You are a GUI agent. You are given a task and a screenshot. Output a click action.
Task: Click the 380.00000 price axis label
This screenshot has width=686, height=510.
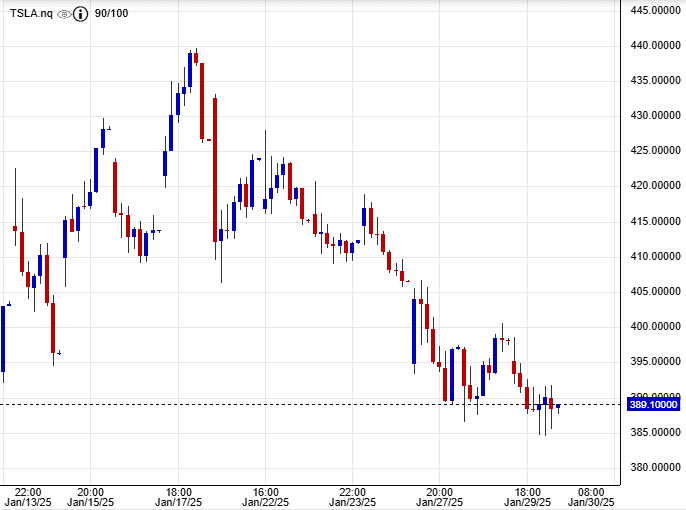click(x=655, y=467)
